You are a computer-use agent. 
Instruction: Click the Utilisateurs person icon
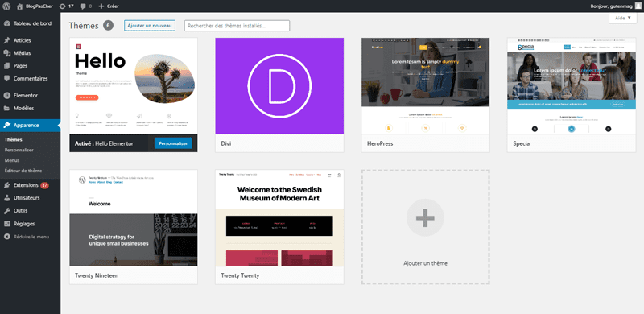coord(7,198)
